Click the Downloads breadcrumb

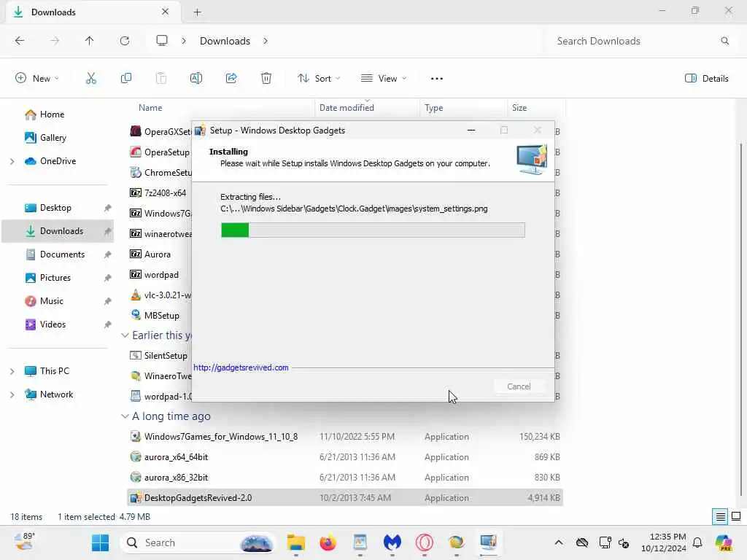click(225, 41)
